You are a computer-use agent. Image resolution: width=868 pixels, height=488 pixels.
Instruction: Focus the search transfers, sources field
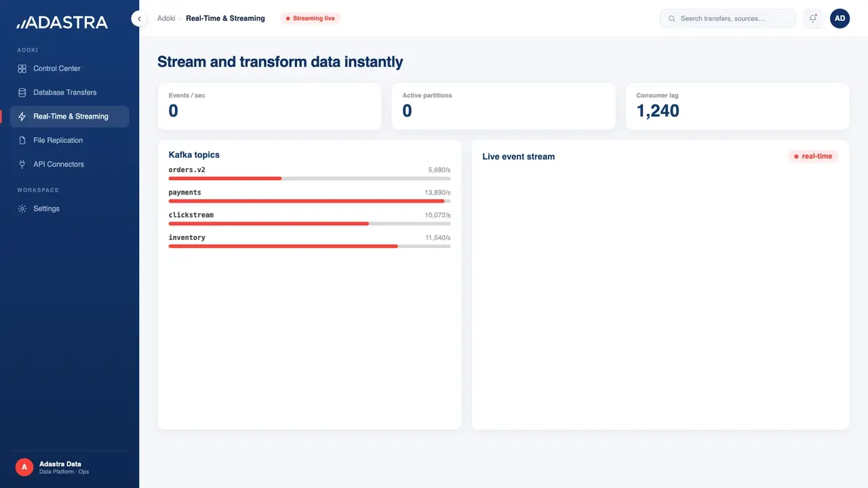tap(728, 19)
